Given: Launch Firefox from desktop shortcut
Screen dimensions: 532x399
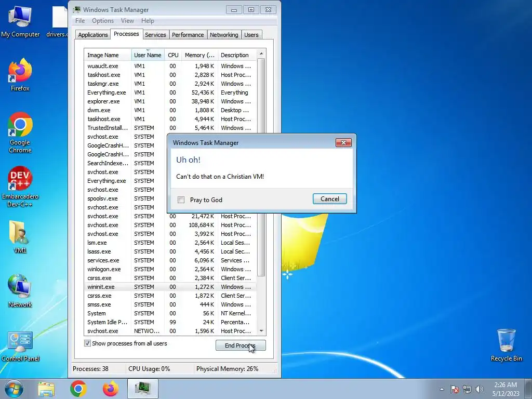Looking at the screenshot, I should 20,75.
